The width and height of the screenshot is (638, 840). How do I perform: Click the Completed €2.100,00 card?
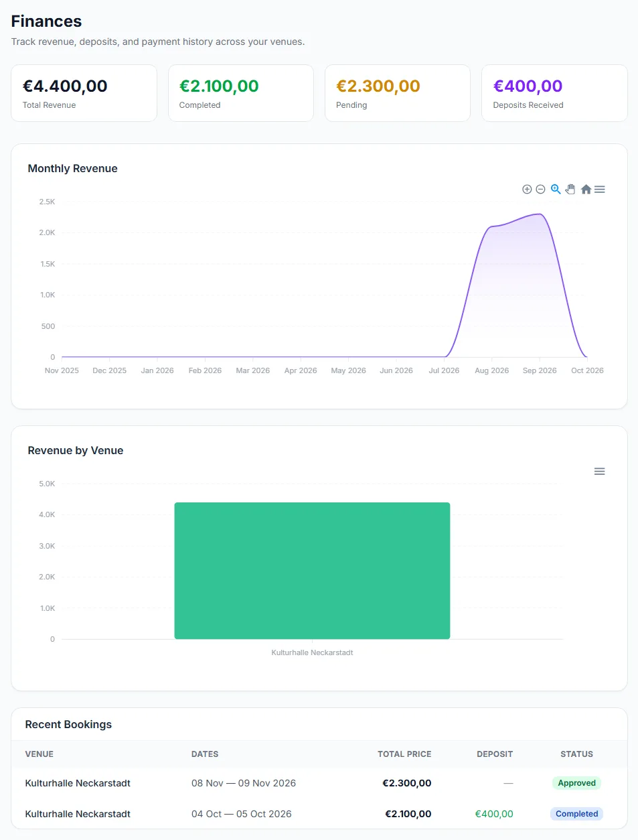click(x=241, y=93)
